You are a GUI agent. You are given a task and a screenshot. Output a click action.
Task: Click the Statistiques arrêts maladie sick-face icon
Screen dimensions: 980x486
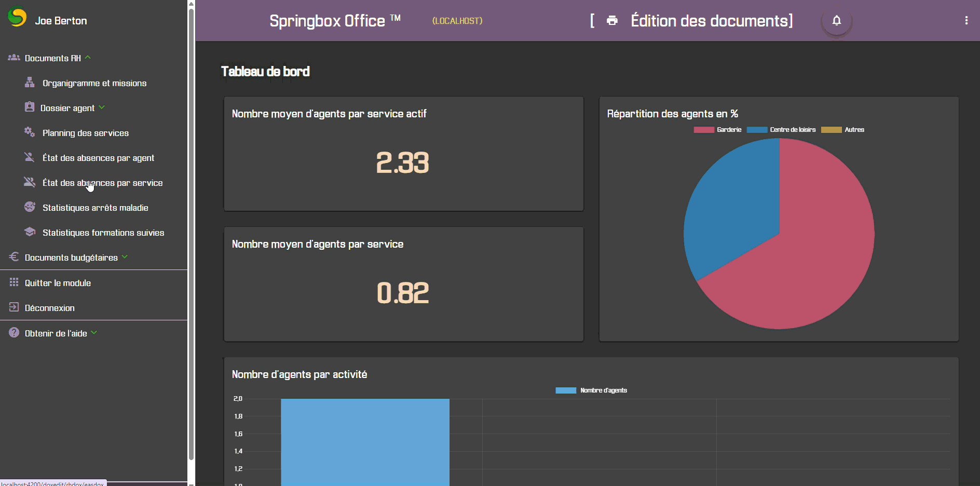click(30, 207)
